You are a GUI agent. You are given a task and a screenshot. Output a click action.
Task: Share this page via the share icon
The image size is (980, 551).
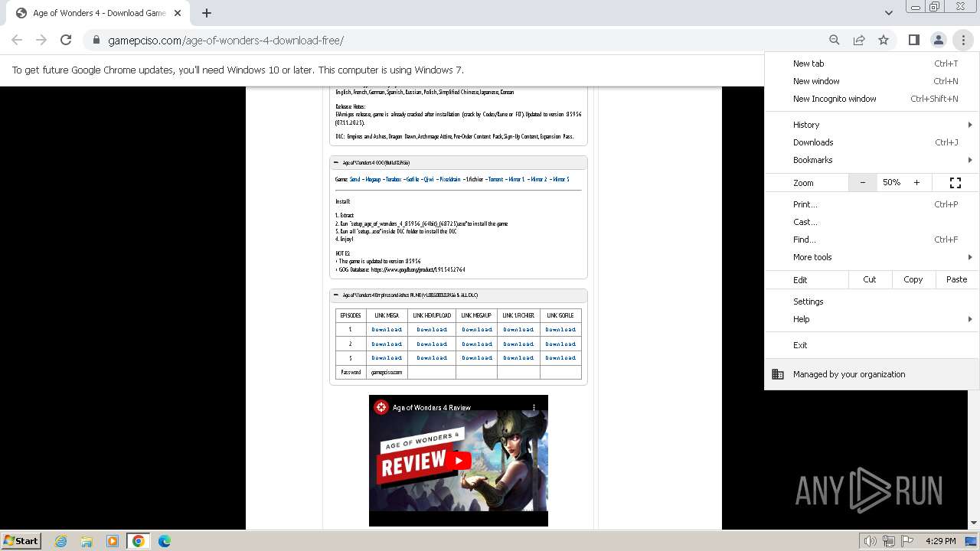click(859, 40)
